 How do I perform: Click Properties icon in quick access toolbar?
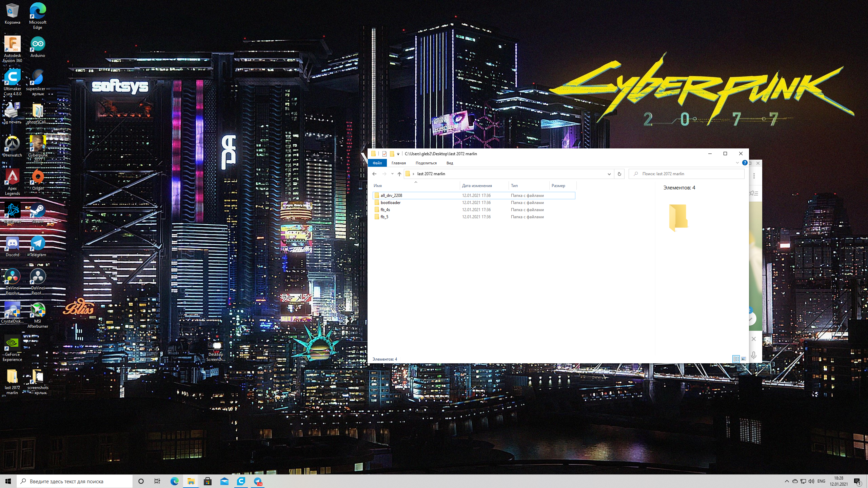[384, 154]
